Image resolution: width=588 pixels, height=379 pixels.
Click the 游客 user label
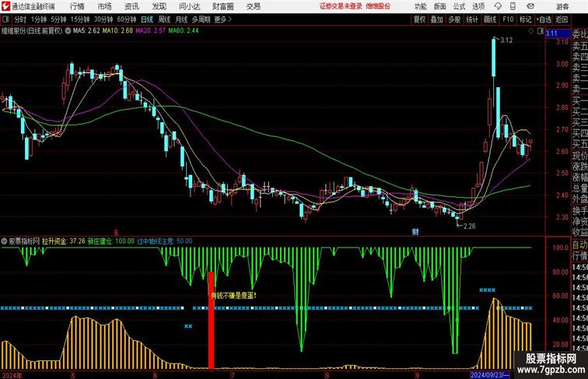[562, 6]
